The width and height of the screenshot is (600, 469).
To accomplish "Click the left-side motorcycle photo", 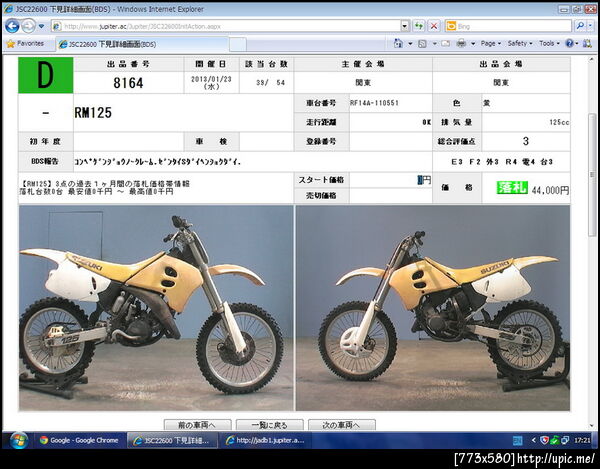I will pyautogui.click(x=156, y=308).
